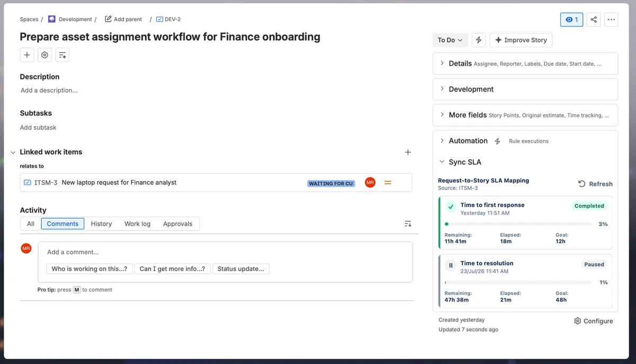Collapse the Linked work items section
Image resolution: width=636 pixels, height=364 pixels.
pyautogui.click(x=13, y=152)
